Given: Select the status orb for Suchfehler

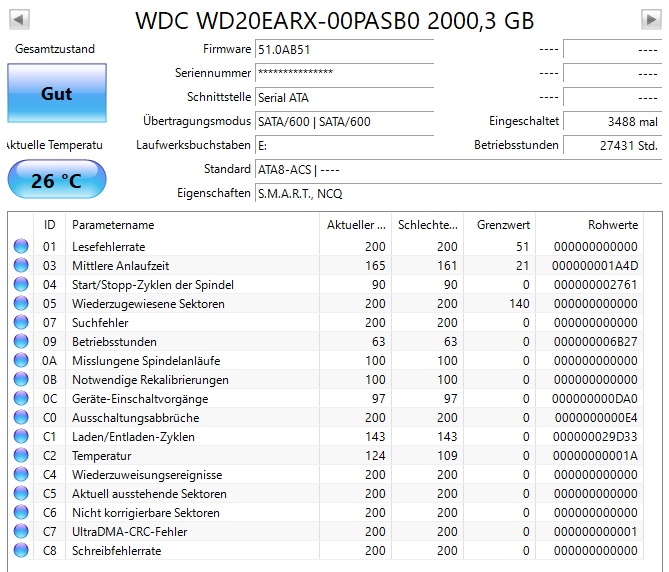Looking at the screenshot, I should pos(21,322).
